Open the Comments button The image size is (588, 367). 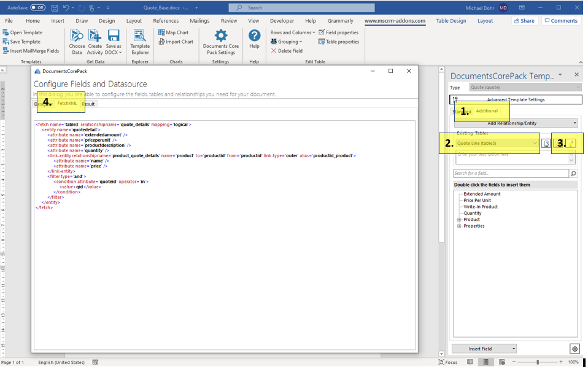[x=561, y=21]
